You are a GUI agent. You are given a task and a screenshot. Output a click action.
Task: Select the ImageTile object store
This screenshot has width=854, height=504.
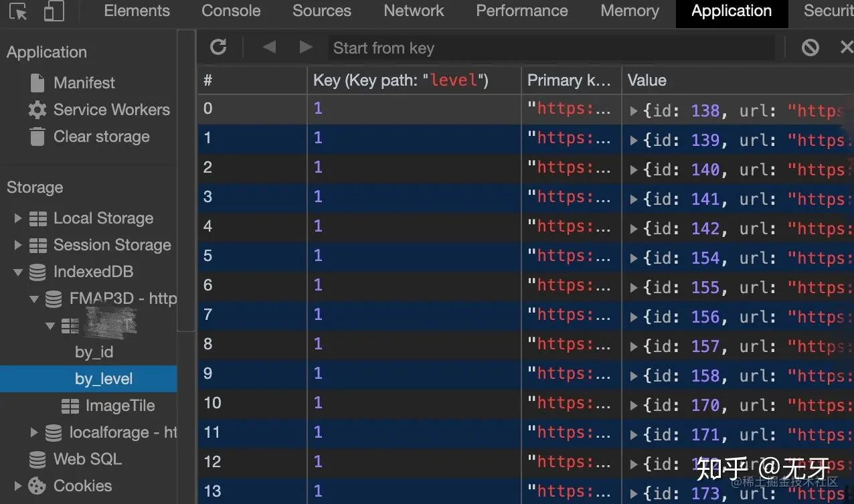tap(120, 406)
